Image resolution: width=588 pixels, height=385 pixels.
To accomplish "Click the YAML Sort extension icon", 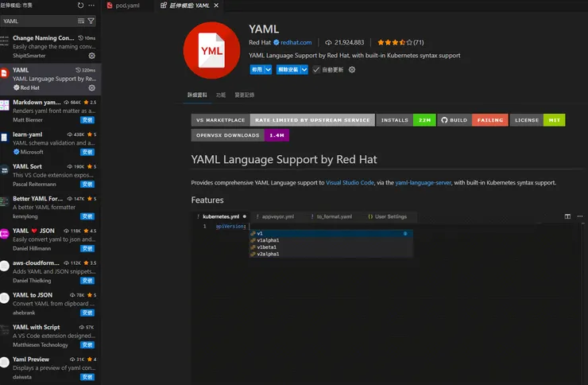I will pyautogui.click(x=5, y=169).
